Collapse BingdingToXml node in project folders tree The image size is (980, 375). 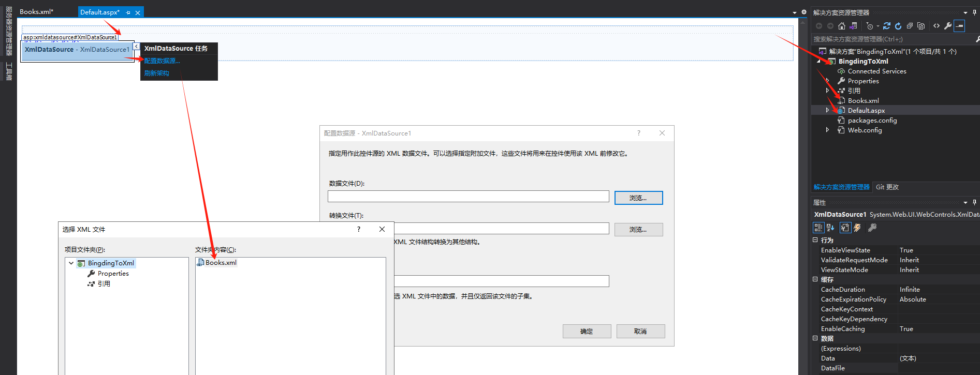click(x=71, y=263)
